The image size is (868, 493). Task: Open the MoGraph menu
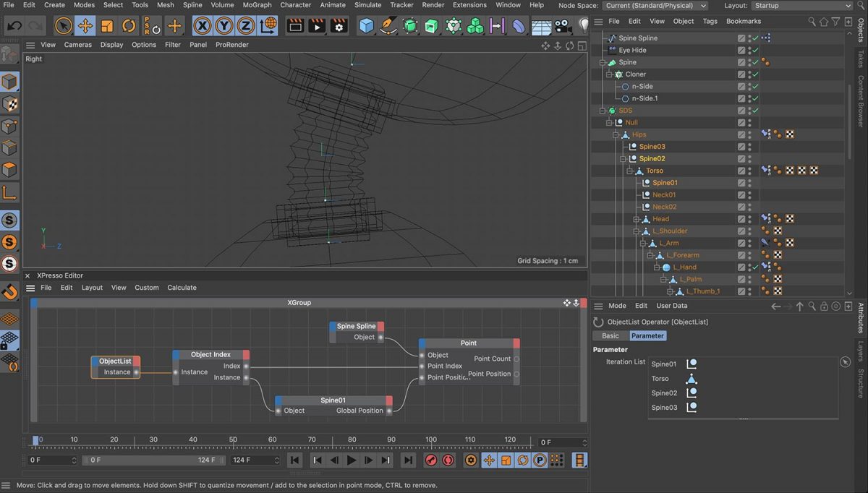click(257, 5)
